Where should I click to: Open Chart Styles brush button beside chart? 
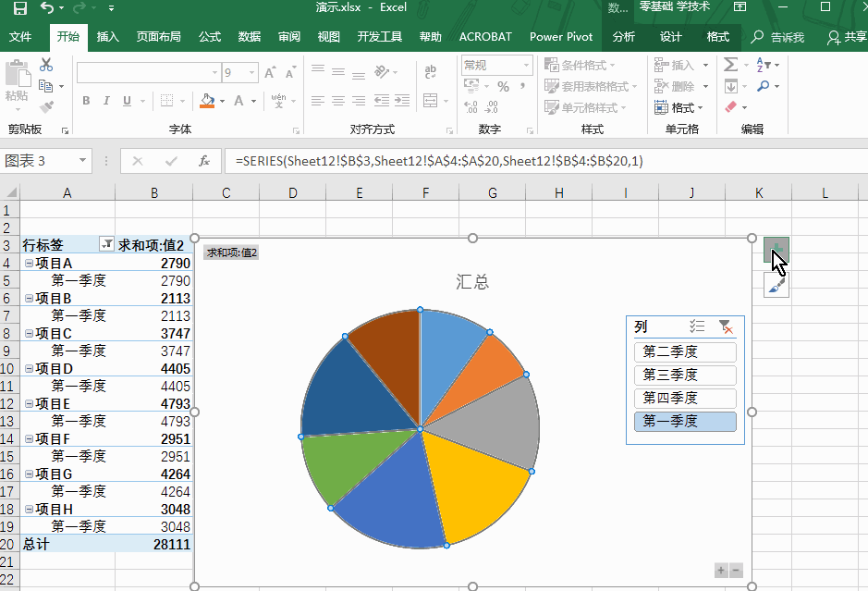tap(776, 285)
